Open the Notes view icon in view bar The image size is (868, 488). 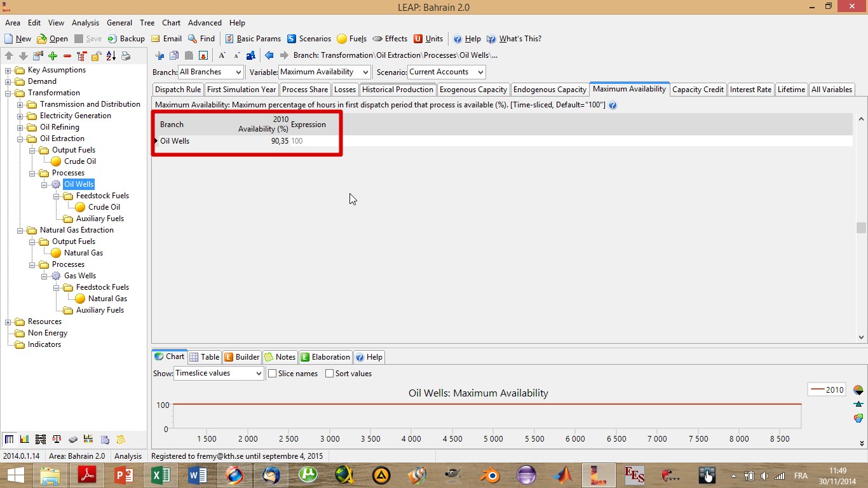pos(121,439)
